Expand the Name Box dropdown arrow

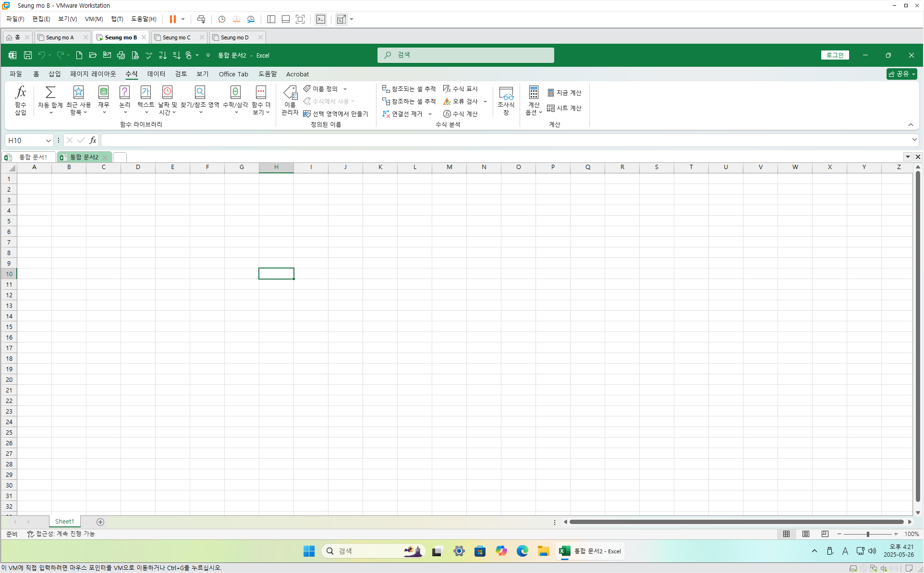pyautogui.click(x=48, y=140)
